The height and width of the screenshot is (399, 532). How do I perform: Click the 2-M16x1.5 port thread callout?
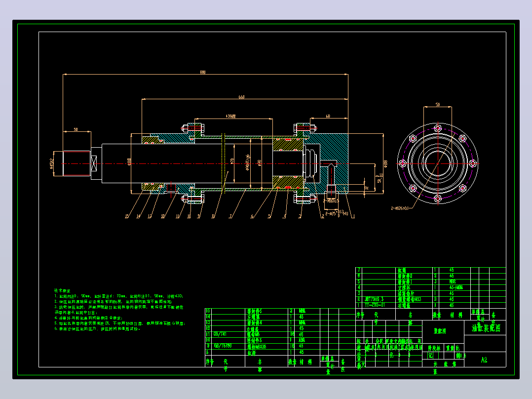[x=331, y=200]
